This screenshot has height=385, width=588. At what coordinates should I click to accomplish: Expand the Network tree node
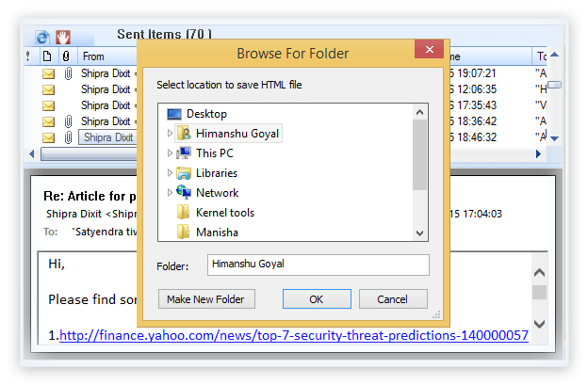point(170,192)
